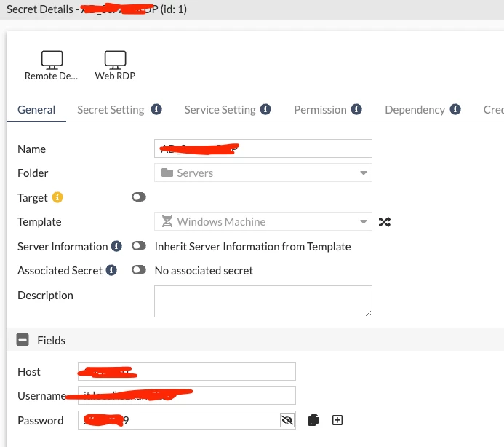Open the Folder dropdown showing Servers

tap(263, 173)
